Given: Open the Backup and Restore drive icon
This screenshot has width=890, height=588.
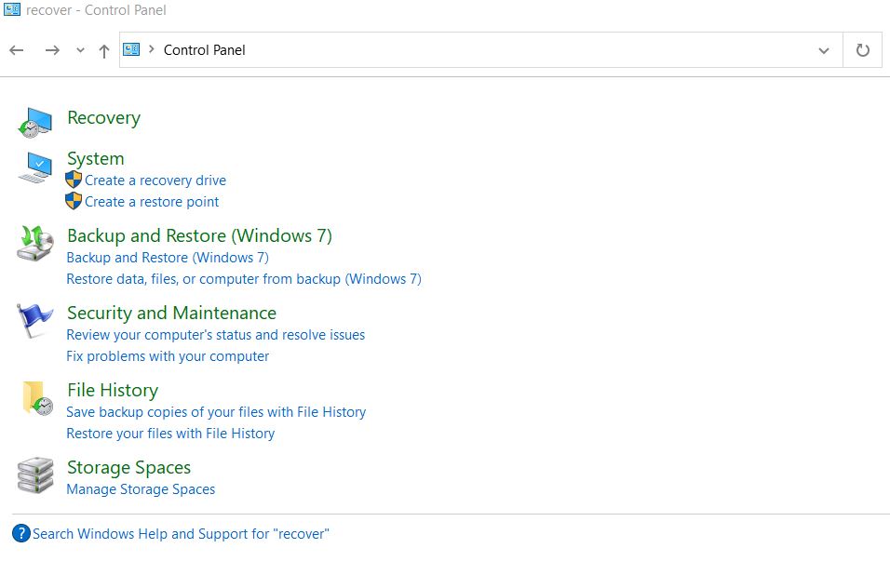Looking at the screenshot, I should tap(35, 243).
